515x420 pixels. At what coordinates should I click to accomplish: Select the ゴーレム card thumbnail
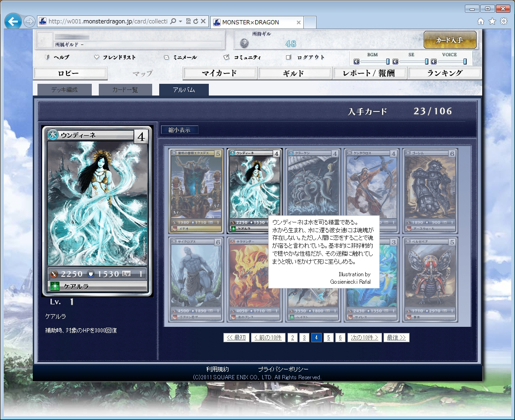430,191
